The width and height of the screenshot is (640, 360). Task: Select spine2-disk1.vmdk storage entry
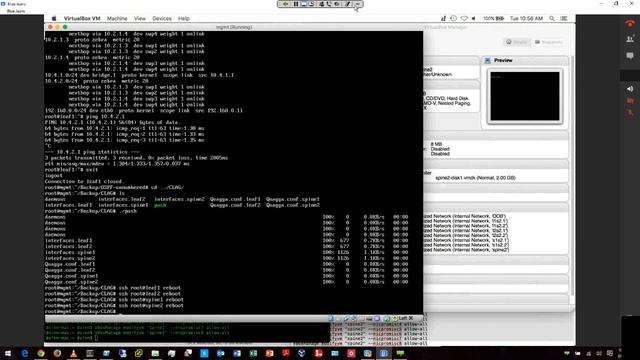point(475,178)
